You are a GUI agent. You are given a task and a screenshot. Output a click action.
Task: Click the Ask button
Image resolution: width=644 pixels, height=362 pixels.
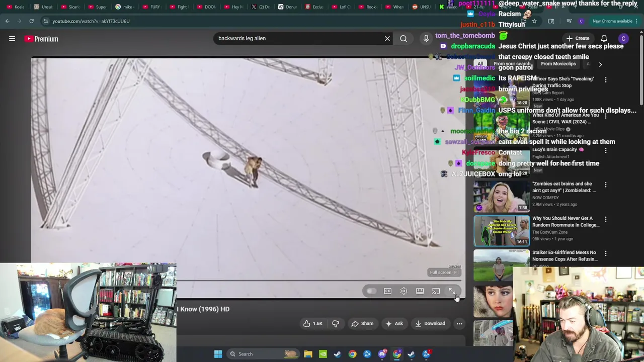click(394, 324)
